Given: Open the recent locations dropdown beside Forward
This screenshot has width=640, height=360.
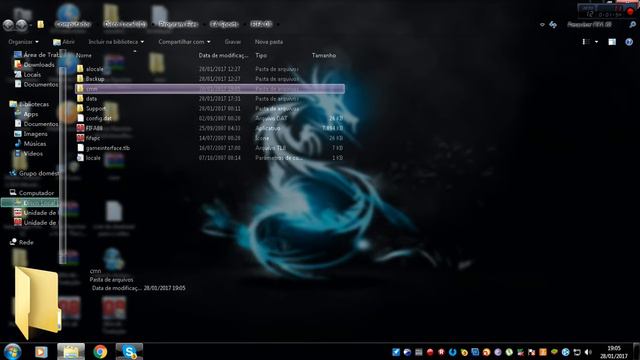Looking at the screenshot, I should 31,25.
